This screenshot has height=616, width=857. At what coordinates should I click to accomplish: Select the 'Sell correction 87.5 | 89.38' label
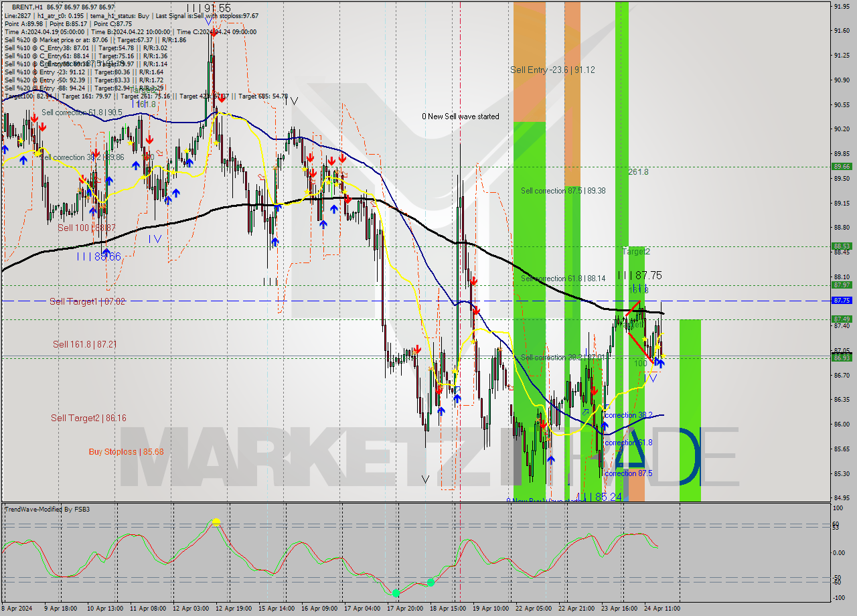[563, 191]
